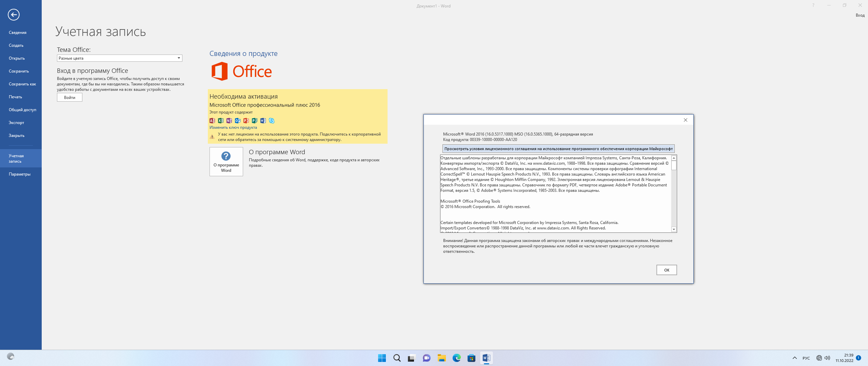
Task: Click OK in the About dialog
Action: pos(666,270)
